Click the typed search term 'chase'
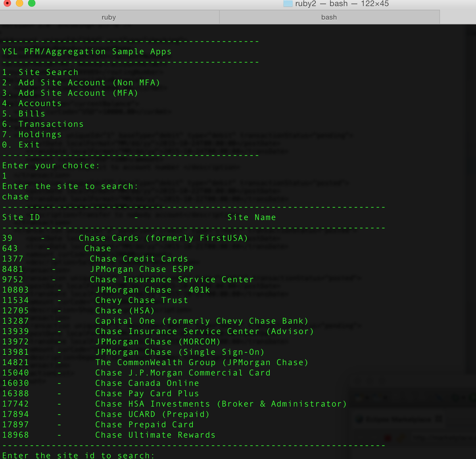Image resolution: width=476 pixels, height=459 pixels. point(15,196)
